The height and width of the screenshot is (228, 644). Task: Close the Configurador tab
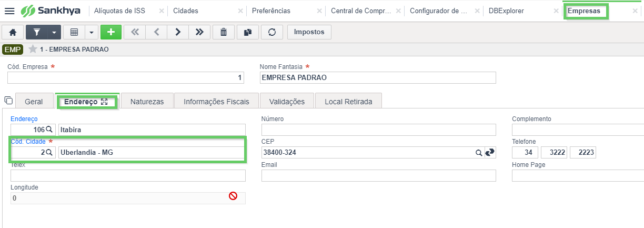point(477,11)
